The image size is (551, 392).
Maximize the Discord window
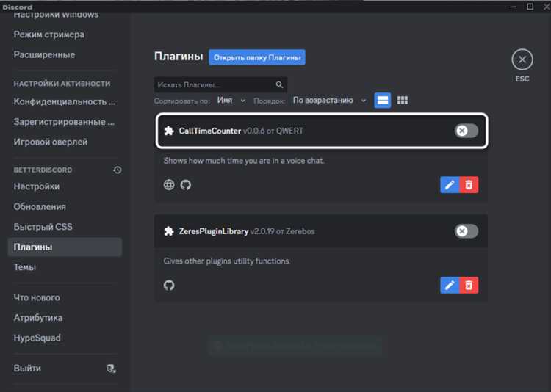point(530,7)
